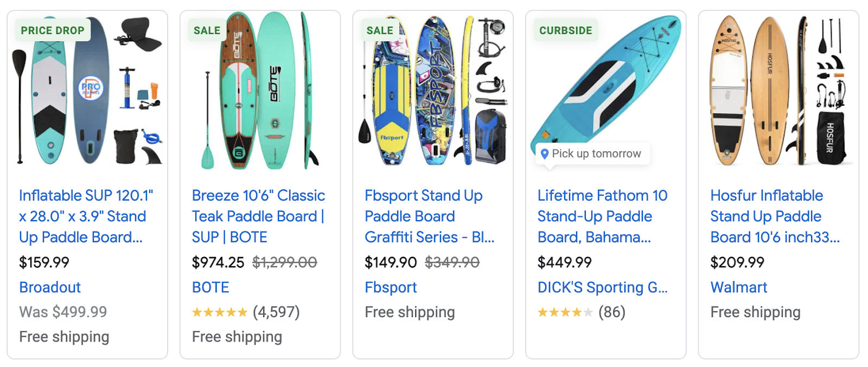Click the SALE badge on Fbsport listing
This screenshot has width=868, height=367.
380,30
